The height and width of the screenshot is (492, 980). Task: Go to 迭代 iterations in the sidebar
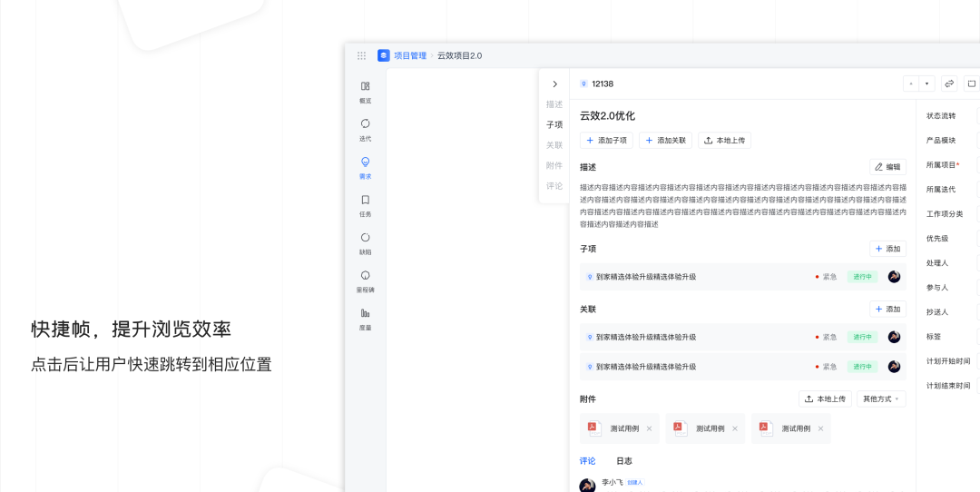click(365, 130)
